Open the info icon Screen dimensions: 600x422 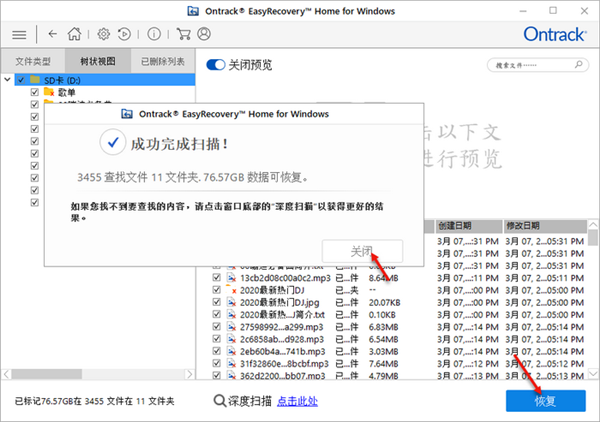click(154, 34)
